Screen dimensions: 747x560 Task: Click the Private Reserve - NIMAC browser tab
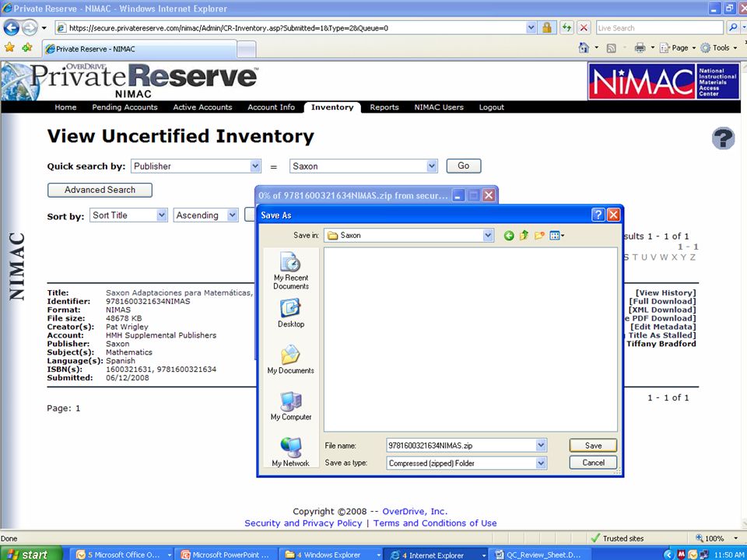click(x=139, y=49)
